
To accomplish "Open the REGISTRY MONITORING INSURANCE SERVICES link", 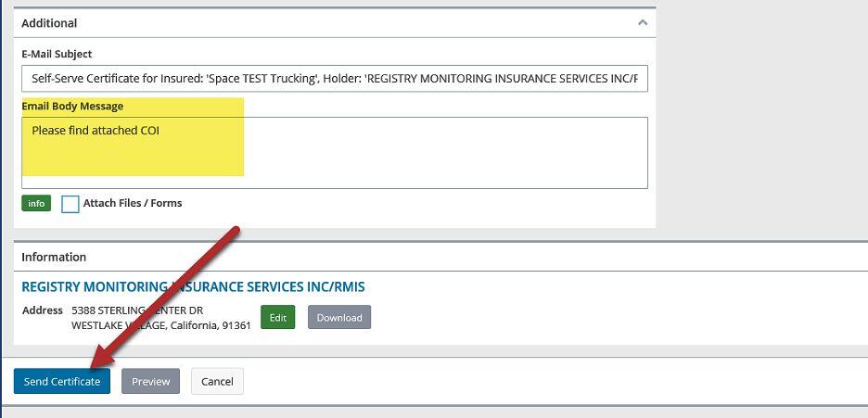I will tap(193, 286).
